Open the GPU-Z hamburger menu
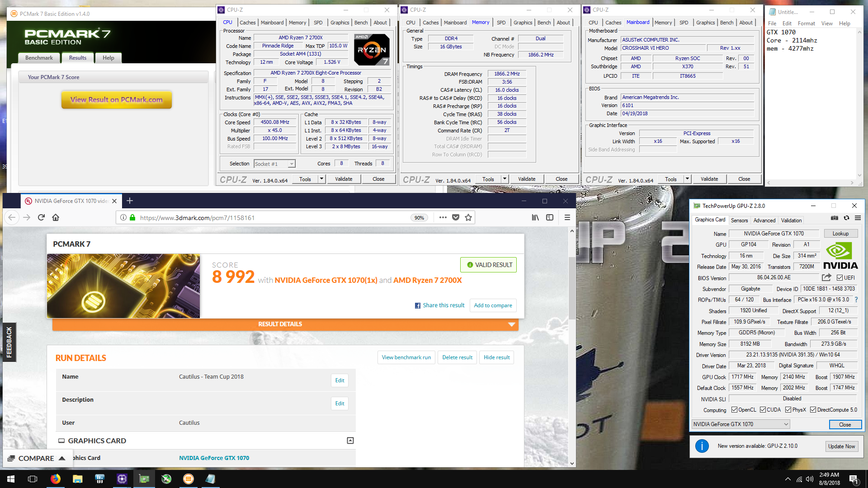The height and width of the screenshot is (488, 868). tap(858, 218)
